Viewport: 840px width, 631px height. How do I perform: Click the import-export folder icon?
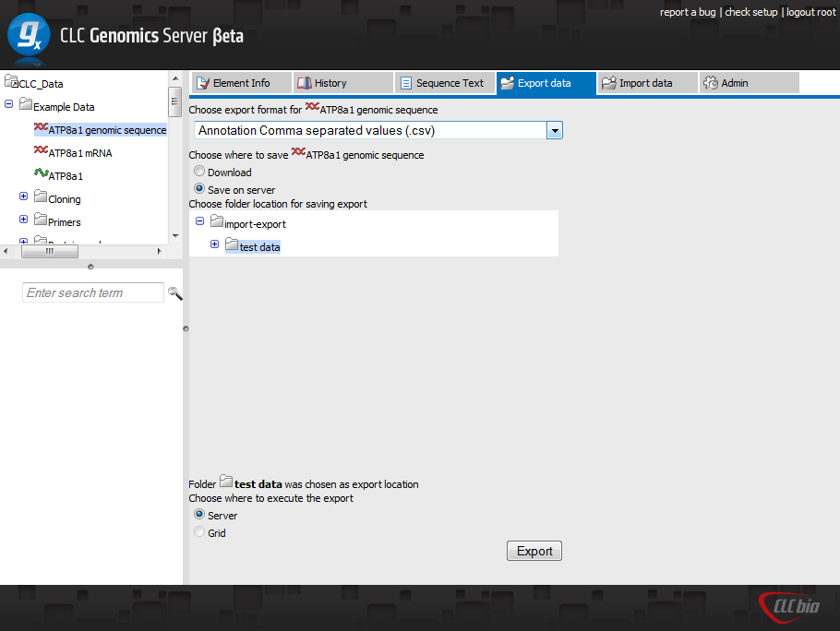216,222
